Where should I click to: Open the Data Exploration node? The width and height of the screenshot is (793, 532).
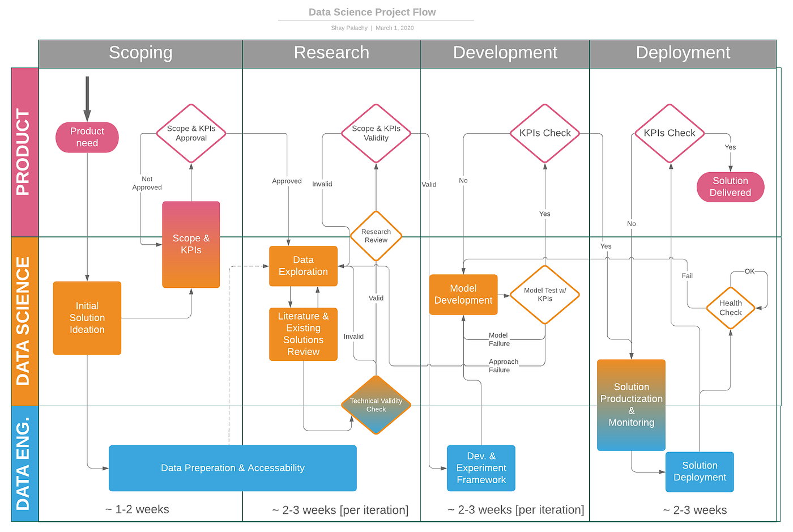point(303,266)
